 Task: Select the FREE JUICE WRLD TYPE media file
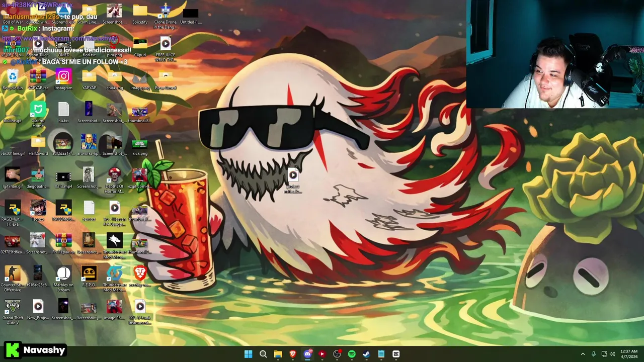166,49
